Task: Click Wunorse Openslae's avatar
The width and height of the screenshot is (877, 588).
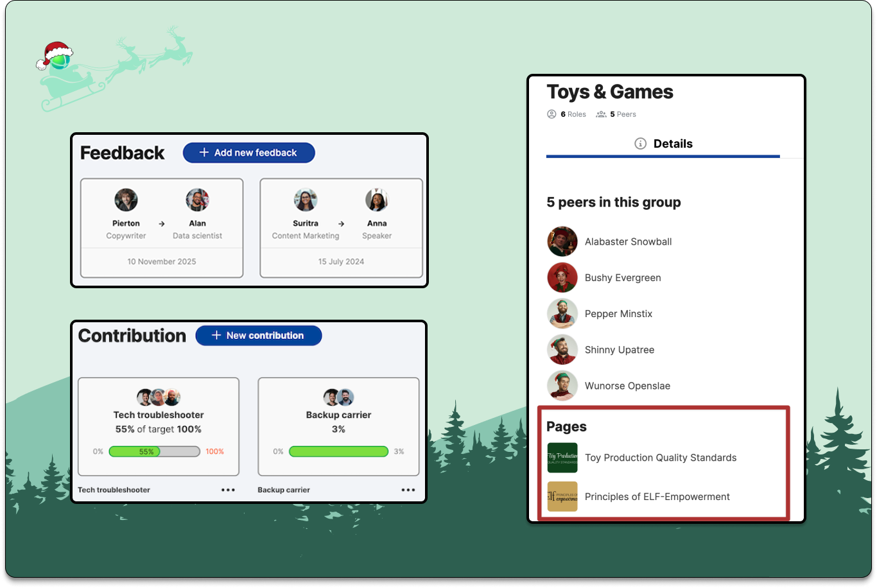Action: click(562, 385)
